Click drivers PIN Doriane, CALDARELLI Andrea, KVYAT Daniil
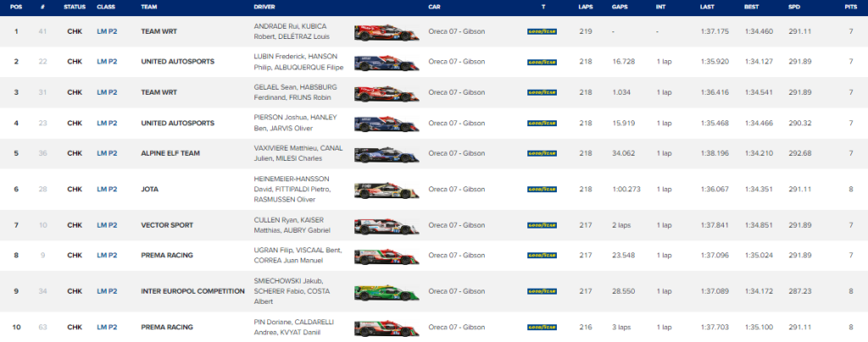The image size is (868, 342). tap(294, 327)
